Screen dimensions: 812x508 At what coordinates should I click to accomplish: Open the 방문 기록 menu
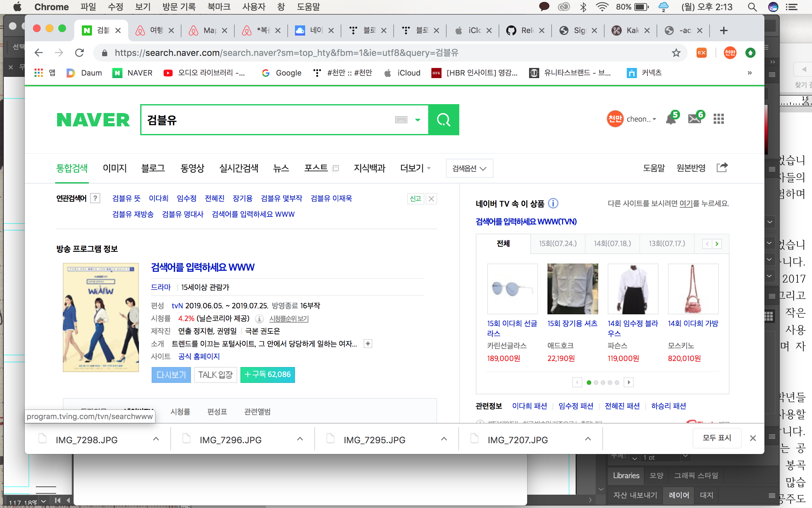click(x=179, y=7)
